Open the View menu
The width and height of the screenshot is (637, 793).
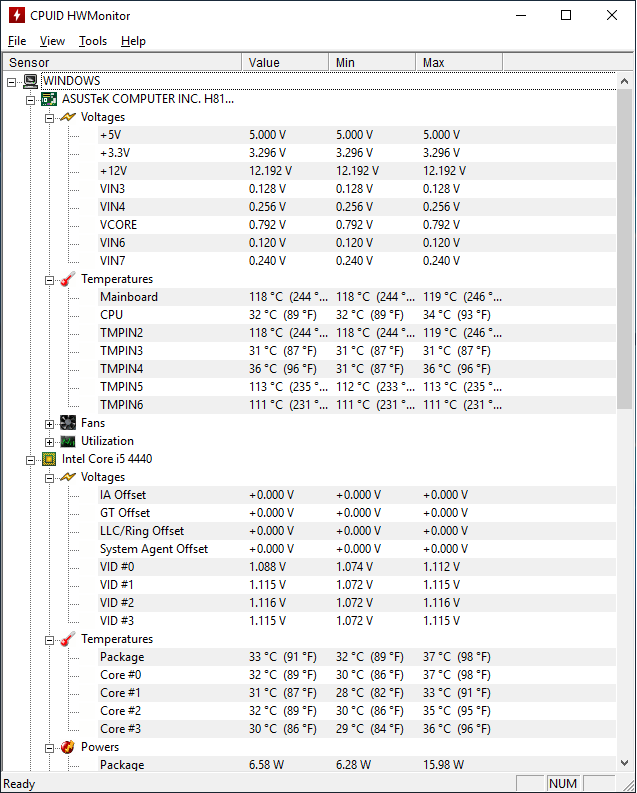52,41
